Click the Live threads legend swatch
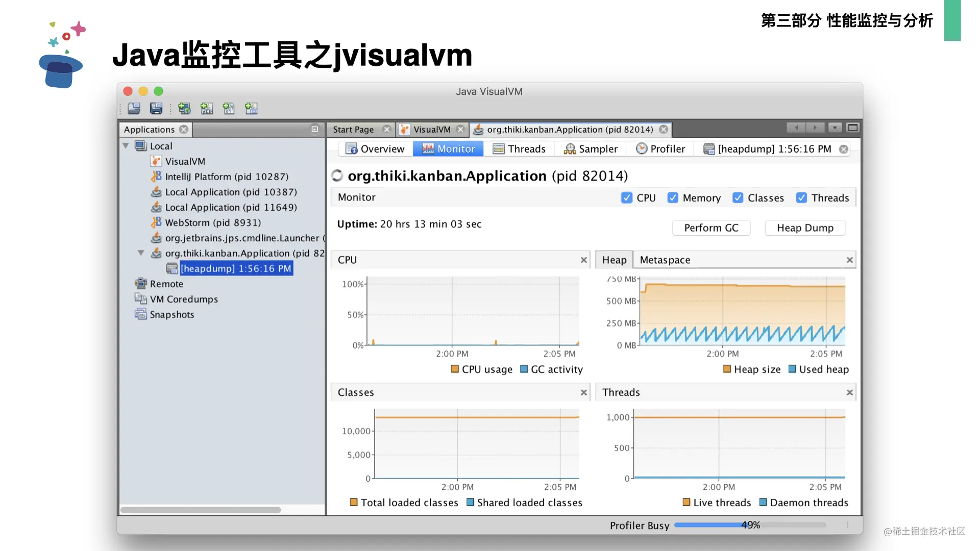 point(687,502)
